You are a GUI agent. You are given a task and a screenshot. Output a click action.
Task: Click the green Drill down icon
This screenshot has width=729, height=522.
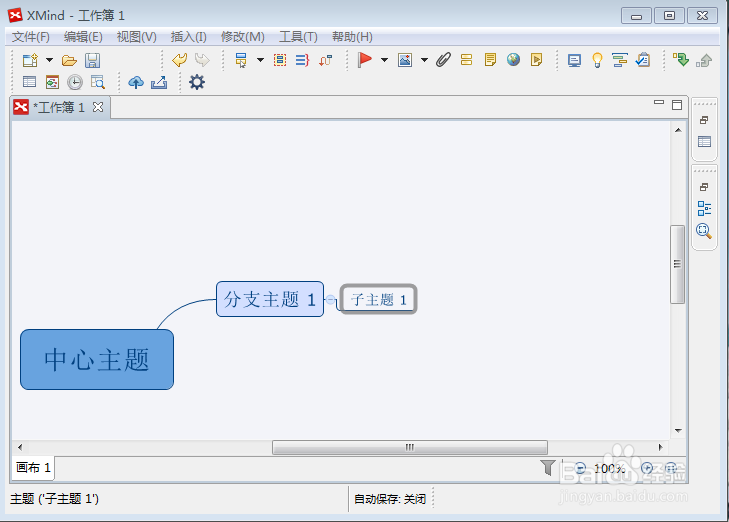[681, 59]
